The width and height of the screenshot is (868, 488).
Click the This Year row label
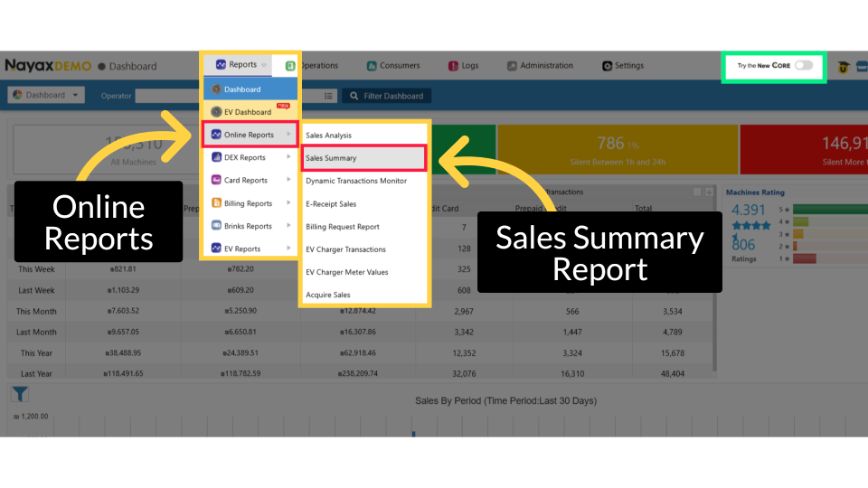coord(36,353)
